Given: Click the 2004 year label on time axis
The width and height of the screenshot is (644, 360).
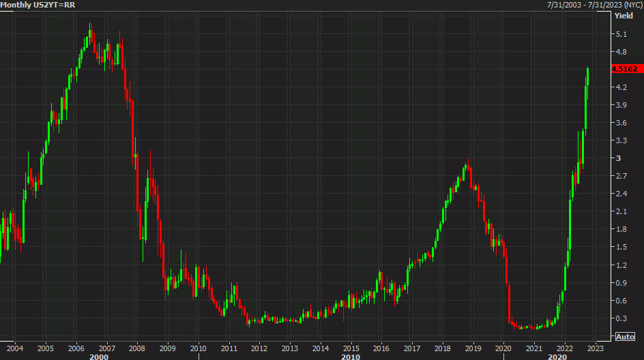Looking at the screenshot, I should click(14, 347).
